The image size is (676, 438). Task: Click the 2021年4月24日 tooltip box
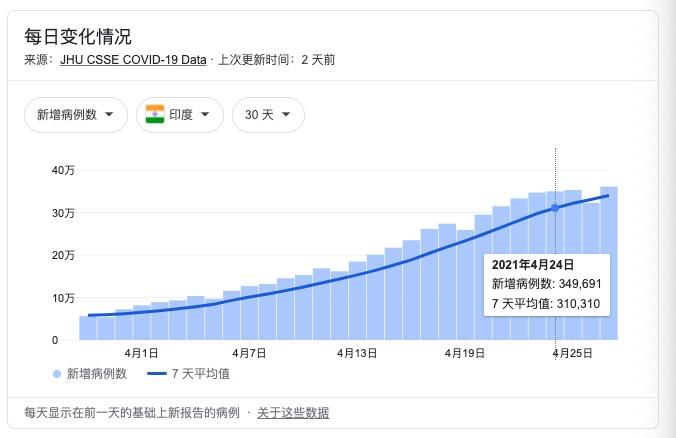[546, 285]
